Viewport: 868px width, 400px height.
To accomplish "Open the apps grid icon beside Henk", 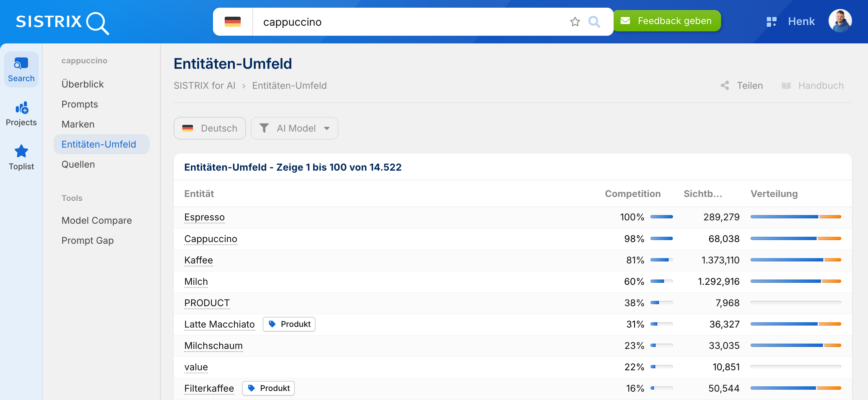I will tap(771, 22).
